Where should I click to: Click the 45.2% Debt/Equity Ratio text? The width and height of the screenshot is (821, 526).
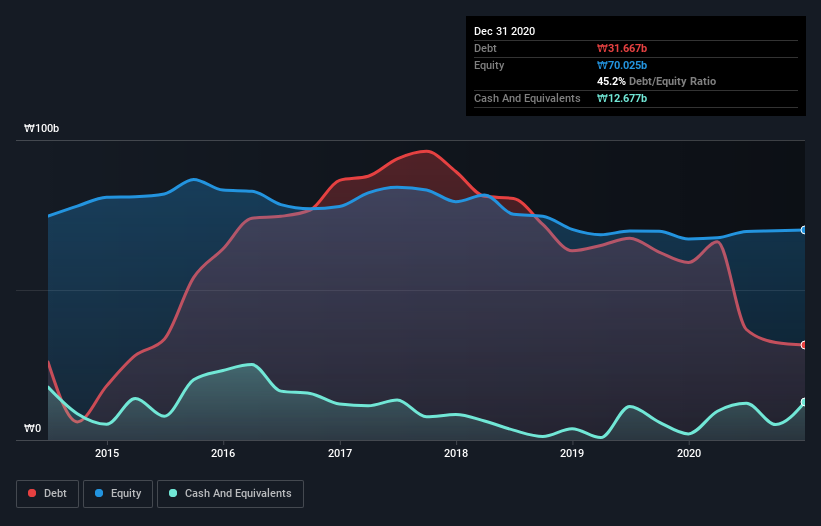pos(657,81)
